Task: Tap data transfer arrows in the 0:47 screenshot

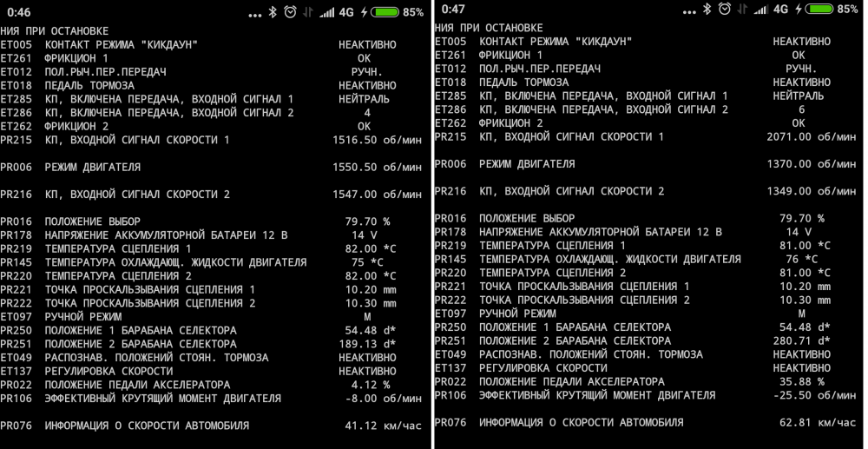Action: tap(742, 9)
